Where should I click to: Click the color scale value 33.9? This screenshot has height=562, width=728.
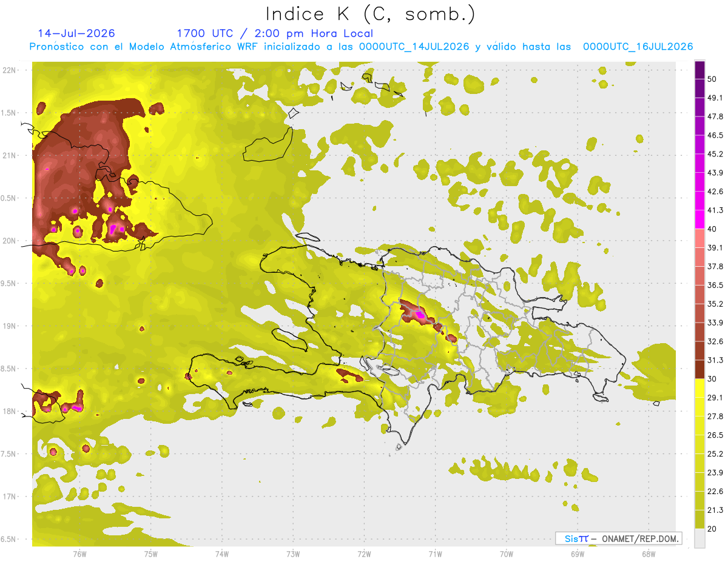point(715,323)
